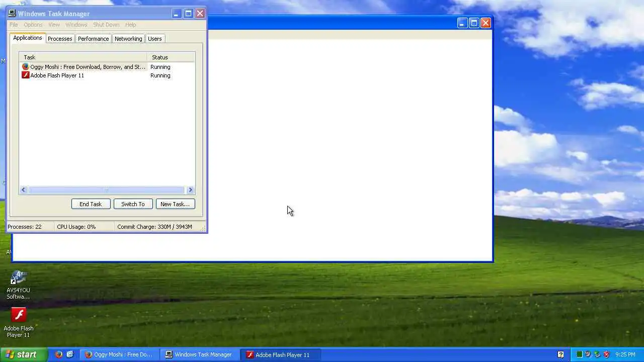
Task: Click the red security shield tray icon
Action: point(606,354)
